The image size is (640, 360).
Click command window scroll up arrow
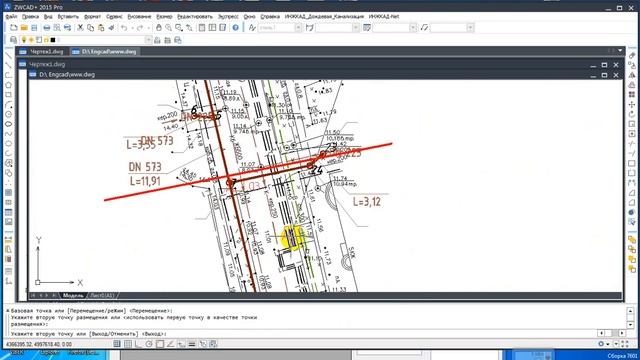click(x=630, y=311)
